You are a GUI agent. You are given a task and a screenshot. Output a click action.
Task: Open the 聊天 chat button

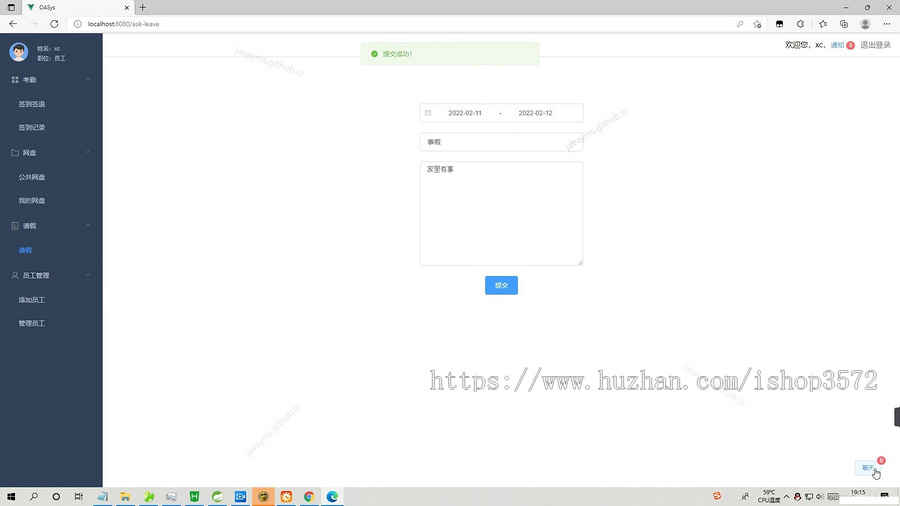point(868,468)
